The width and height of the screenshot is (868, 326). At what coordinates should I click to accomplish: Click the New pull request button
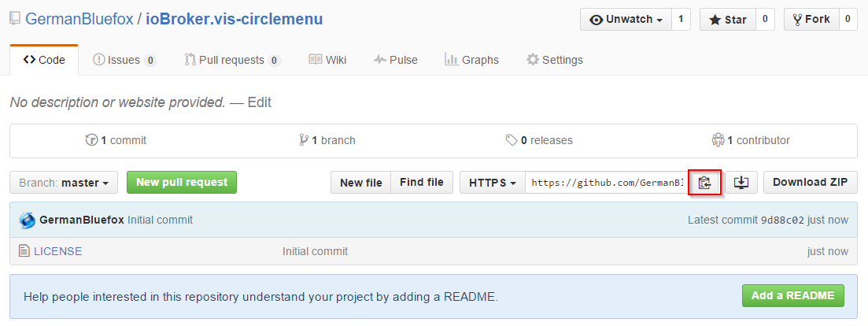tap(181, 183)
